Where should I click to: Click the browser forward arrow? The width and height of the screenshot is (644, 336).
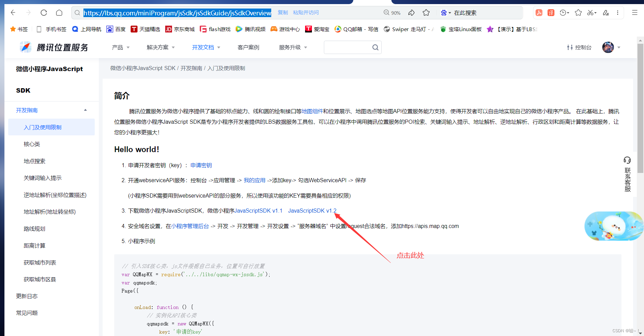click(28, 13)
